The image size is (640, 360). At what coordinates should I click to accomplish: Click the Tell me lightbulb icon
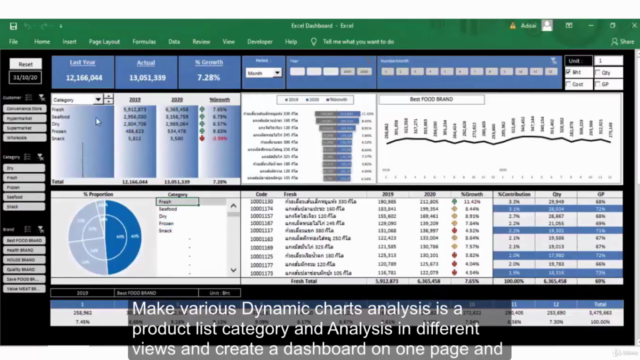pyautogui.click(x=313, y=42)
